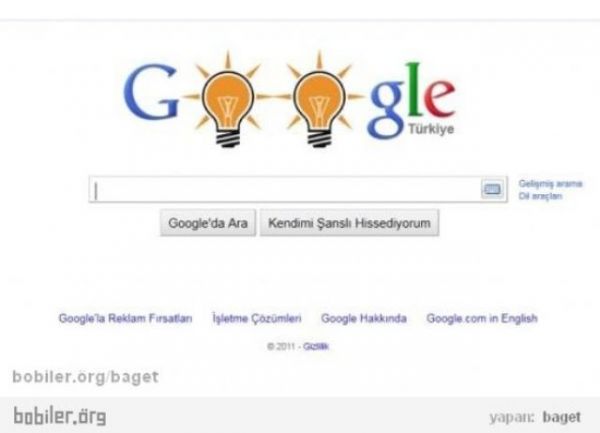Open Google'la Reklam Fırsatları link

(126, 318)
